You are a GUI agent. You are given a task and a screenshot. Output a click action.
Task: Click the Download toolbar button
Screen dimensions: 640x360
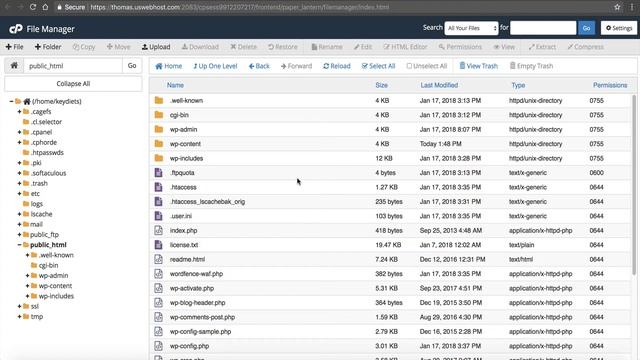tap(200, 47)
